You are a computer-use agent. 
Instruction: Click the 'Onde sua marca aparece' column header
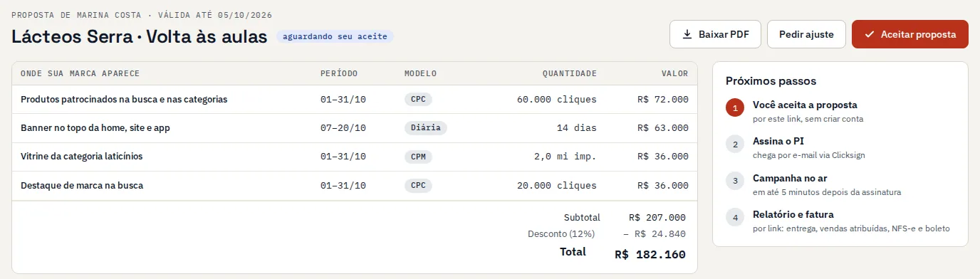click(80, 73)
